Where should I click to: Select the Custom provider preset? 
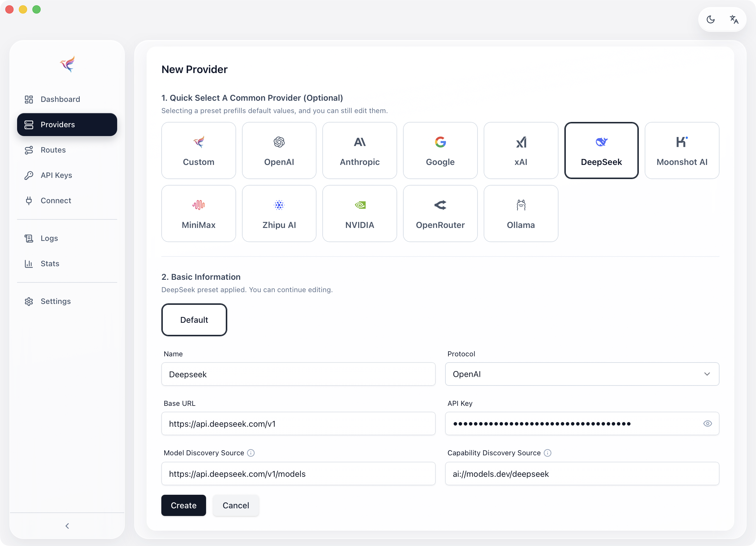tap(199, 150)
